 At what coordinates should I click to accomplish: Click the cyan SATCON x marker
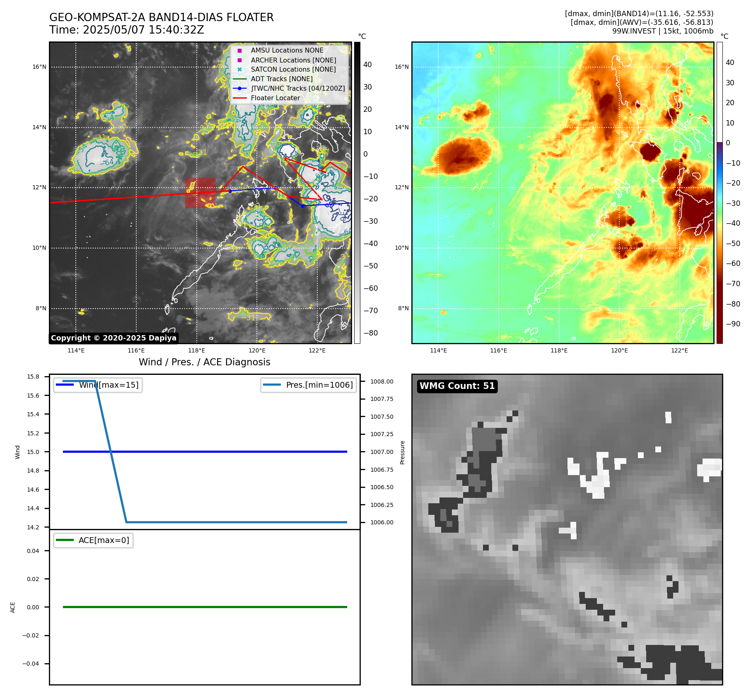point(239,69)
